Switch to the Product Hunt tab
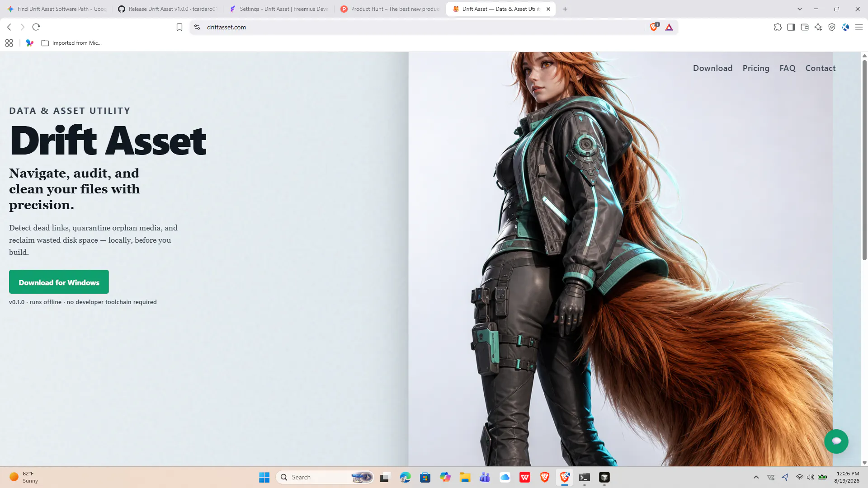The height and width of the screenshot is (488, 868). 390,9
